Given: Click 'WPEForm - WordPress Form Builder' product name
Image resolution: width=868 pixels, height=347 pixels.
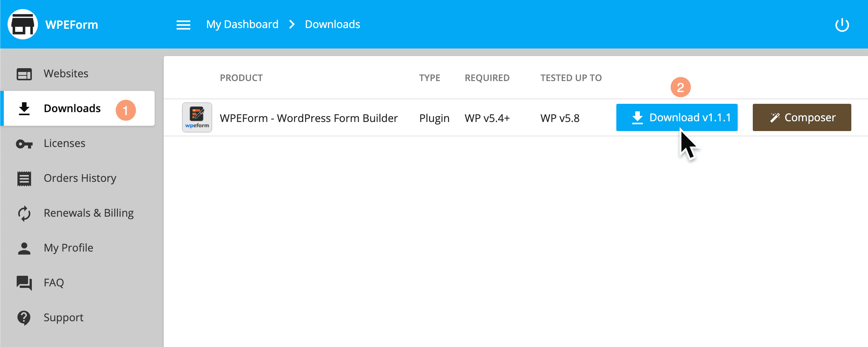Looking at the screenshot, I should click(309, 118).
